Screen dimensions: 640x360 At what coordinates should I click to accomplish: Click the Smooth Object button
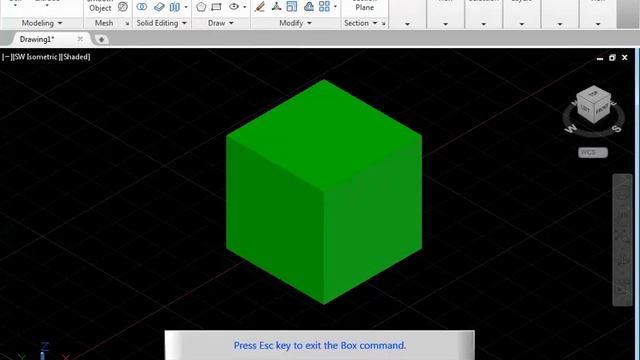pos(100,5)
